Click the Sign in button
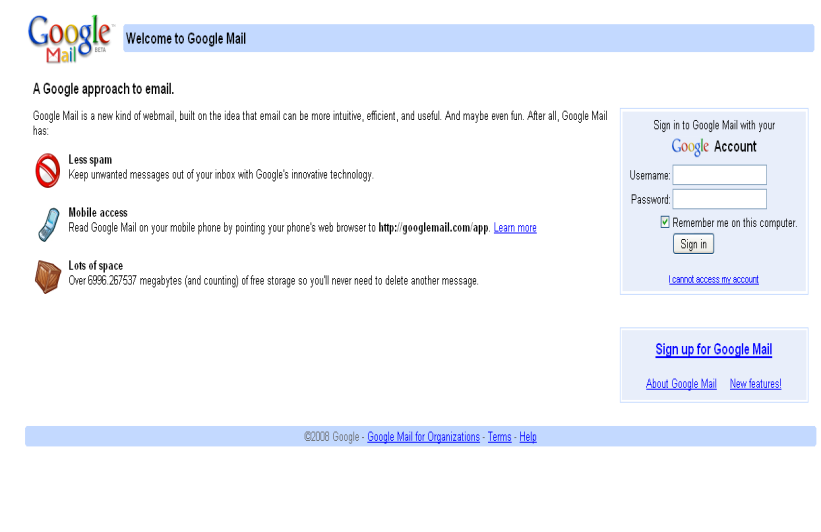 [x=693, y=244]
